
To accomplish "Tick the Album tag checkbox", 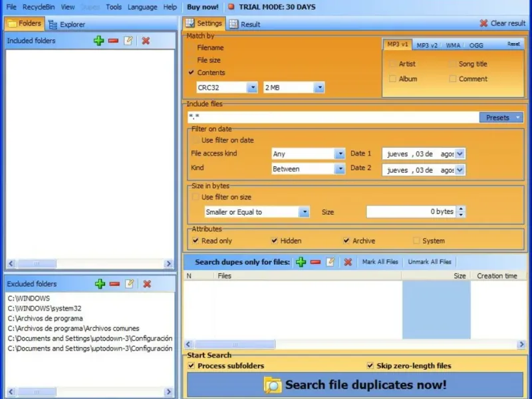I will tap(392, 78).
